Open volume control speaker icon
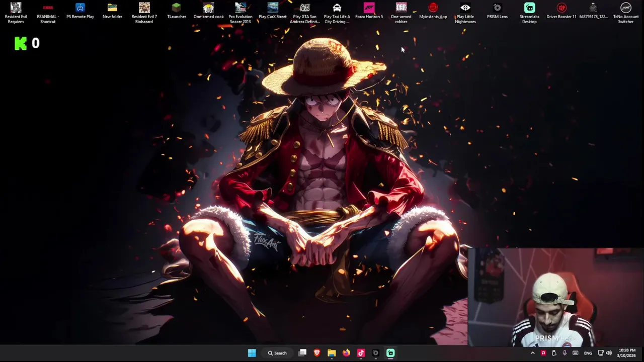This screenshot has width=644, height=362. point(609,353)
